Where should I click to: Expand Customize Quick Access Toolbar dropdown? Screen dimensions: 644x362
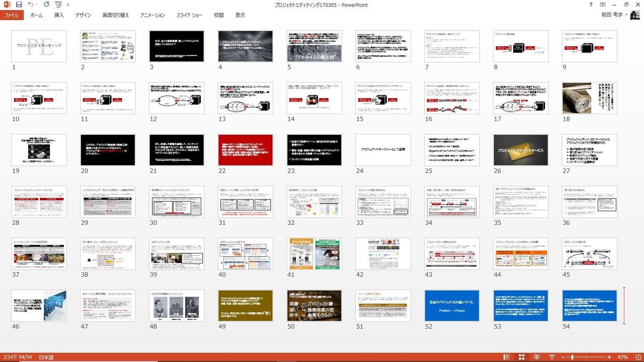[68, 5]
